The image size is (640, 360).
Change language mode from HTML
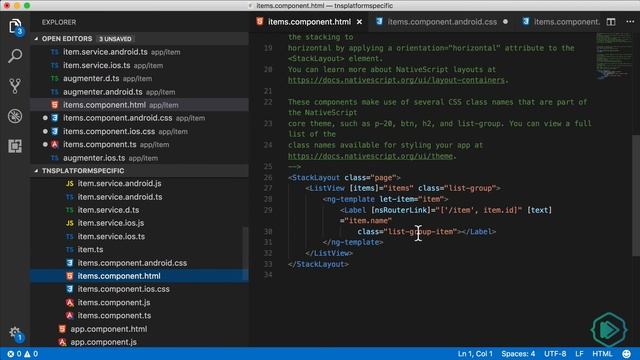tap(602, 354)
